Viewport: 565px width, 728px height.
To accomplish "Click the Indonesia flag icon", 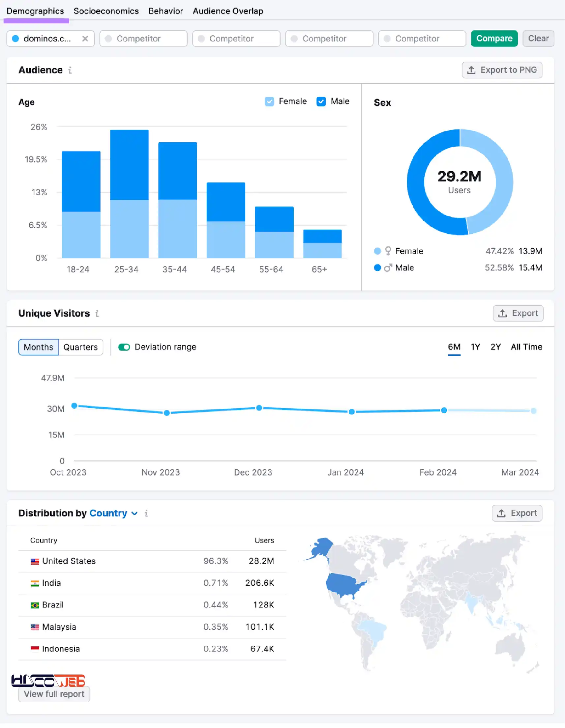I will click(x=35, y=650).
